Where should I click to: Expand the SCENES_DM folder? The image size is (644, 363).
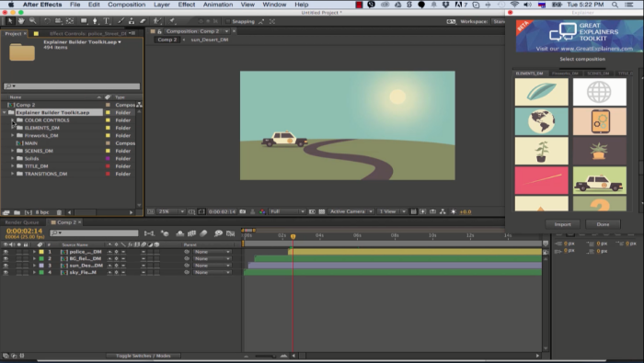(x=12, y=151)
